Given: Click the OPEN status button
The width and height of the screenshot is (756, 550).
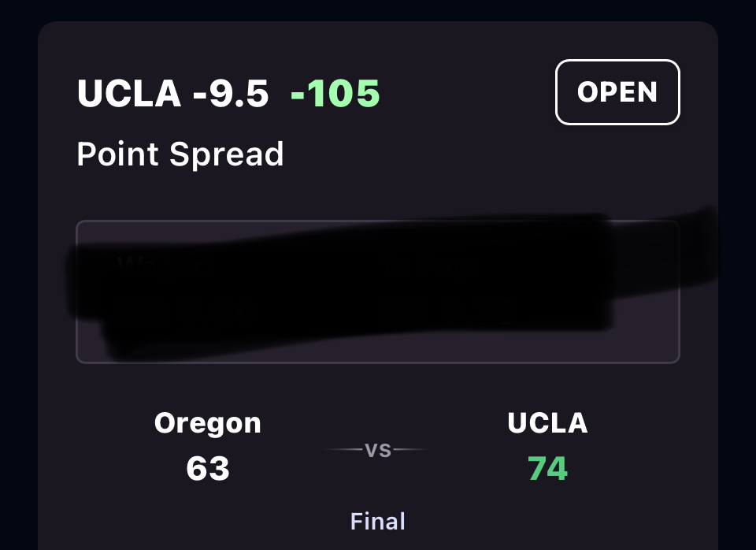Looking at the screenshot, I should click(617, 92).
